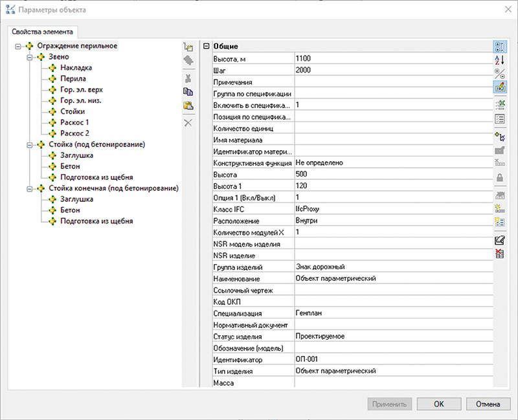This screenshot has height=420, width=518.
Task: Select Перила in the element tree
Action: (73, 78)
